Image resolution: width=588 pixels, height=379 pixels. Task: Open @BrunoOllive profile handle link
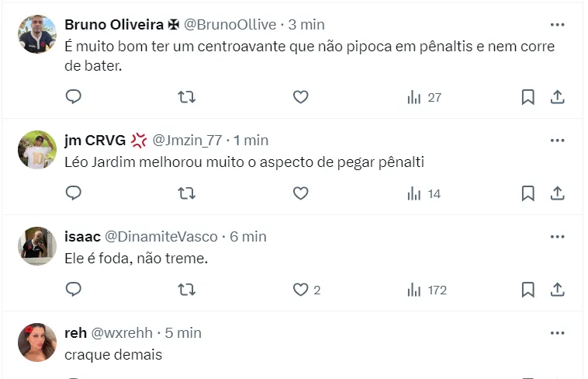(230, 25)
